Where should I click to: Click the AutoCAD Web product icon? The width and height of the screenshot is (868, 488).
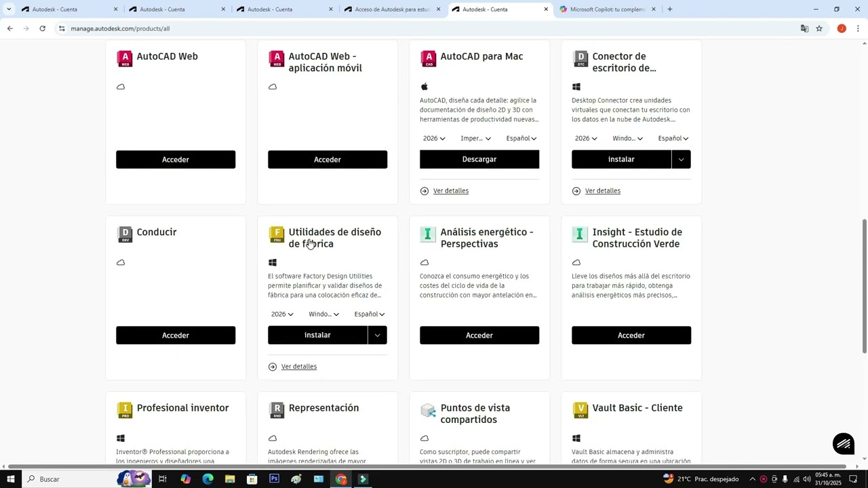(125, 59)
